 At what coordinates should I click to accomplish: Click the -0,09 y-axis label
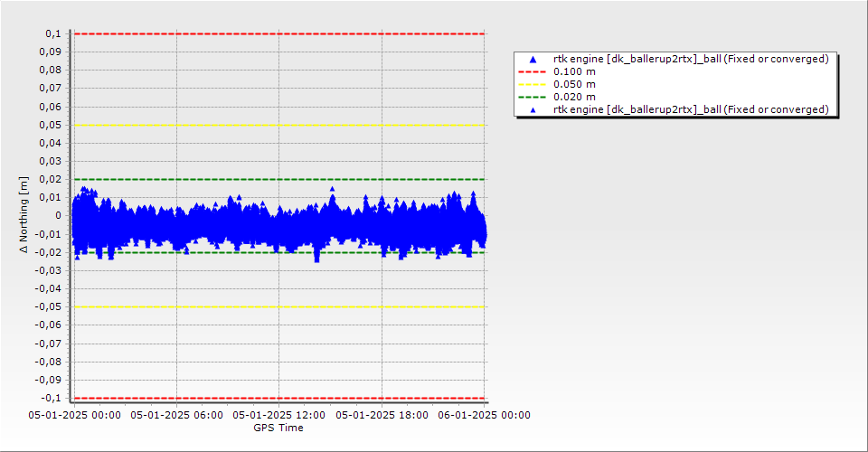[x=48, y=380]
